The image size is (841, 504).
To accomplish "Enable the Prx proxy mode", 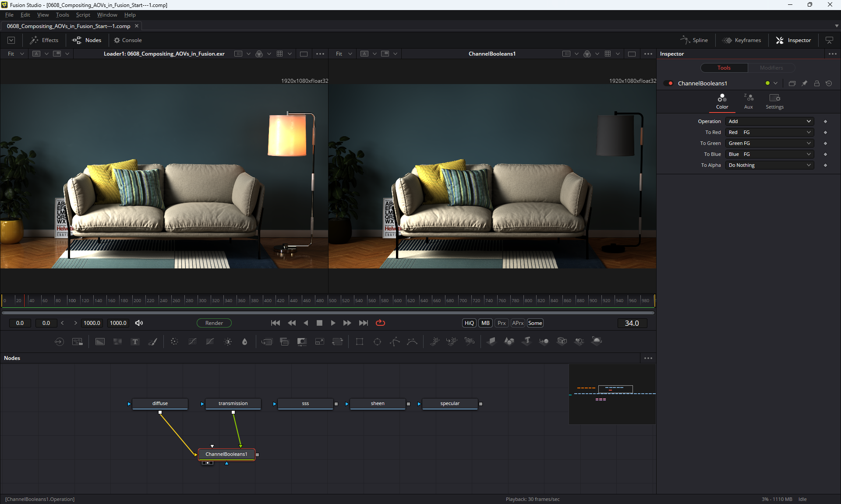I will click(x=502, y=323).
